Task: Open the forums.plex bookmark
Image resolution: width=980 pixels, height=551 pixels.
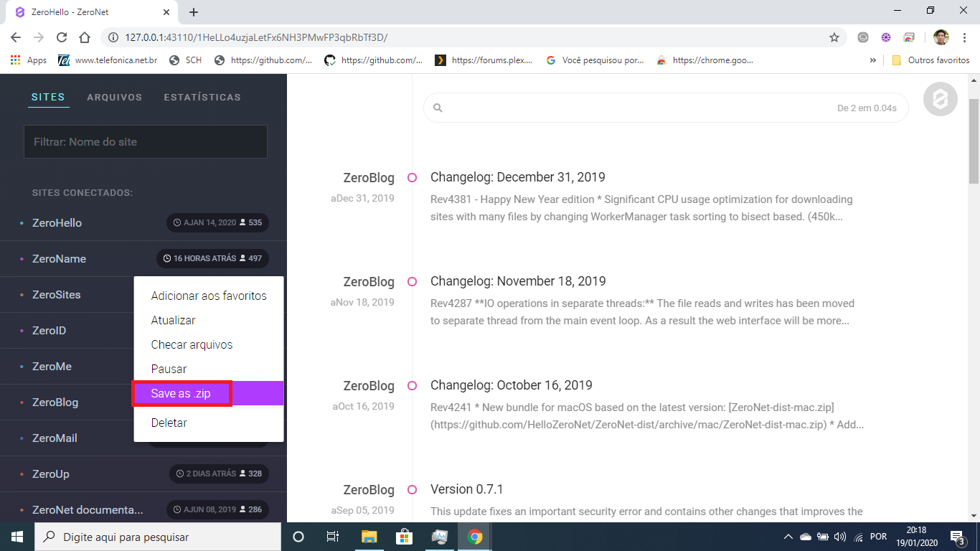Action: point(484,60)
